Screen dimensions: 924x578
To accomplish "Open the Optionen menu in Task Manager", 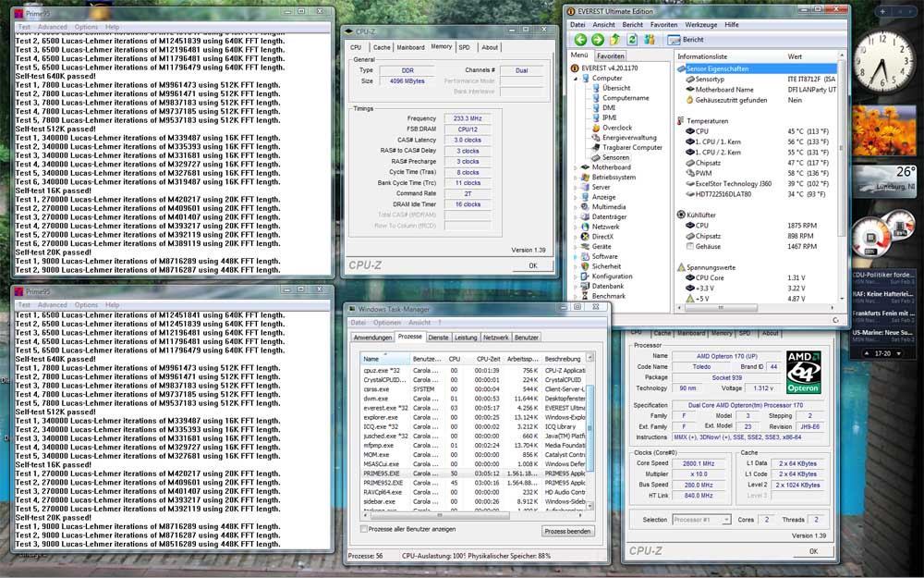I will [386, 323].
